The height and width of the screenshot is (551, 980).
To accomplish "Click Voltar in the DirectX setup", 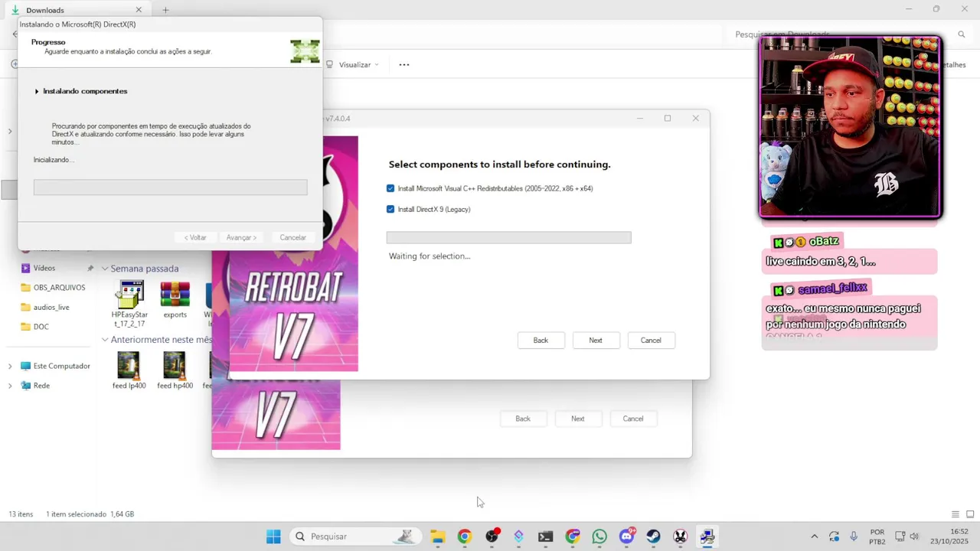I will coord(195,237).
